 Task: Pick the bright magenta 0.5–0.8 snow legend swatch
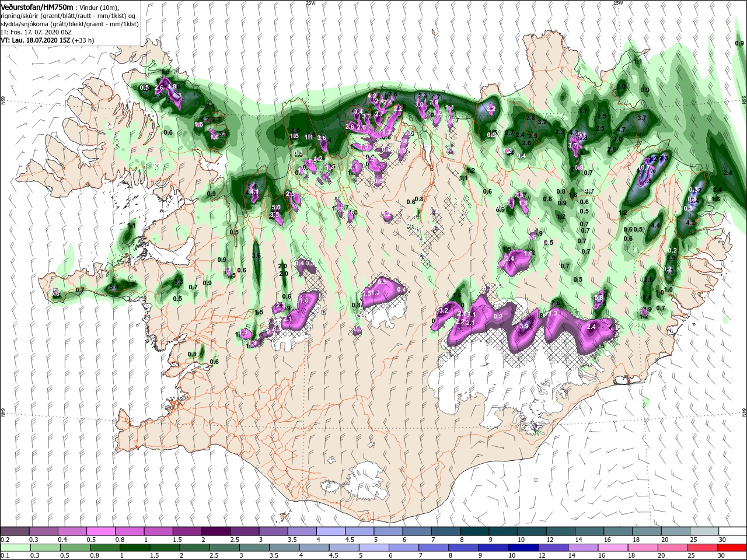[101, 531]
